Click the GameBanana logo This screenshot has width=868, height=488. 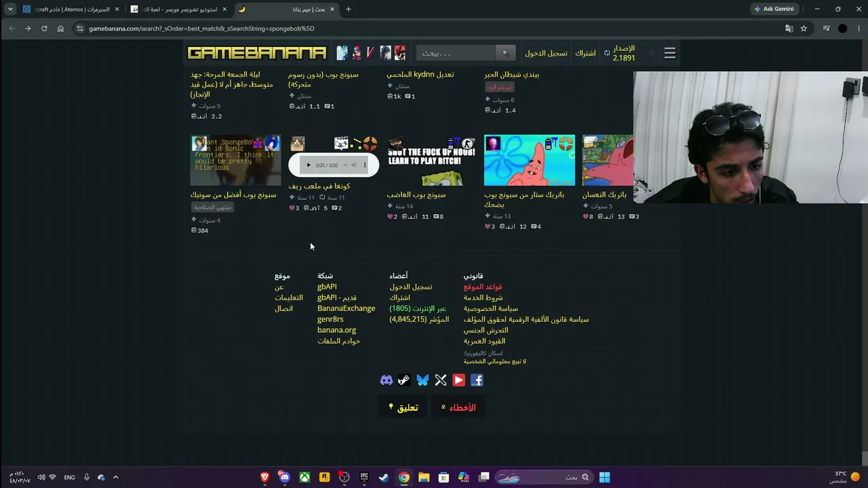[257, 53]
